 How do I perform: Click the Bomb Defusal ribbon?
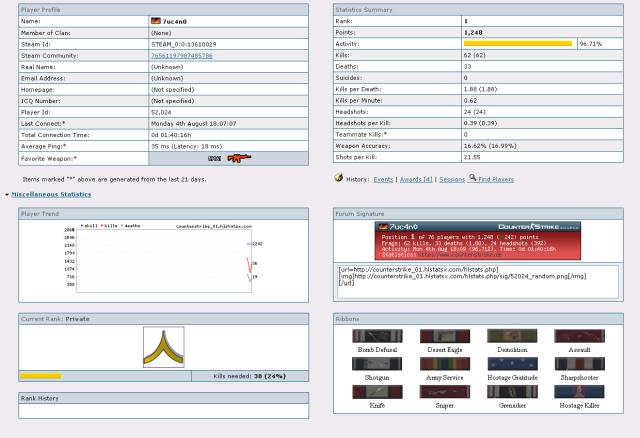point(377,336)
